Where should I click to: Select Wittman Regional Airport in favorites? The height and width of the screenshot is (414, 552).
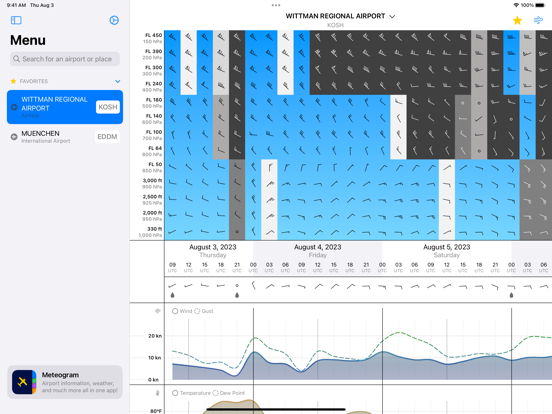click(65, 107)
